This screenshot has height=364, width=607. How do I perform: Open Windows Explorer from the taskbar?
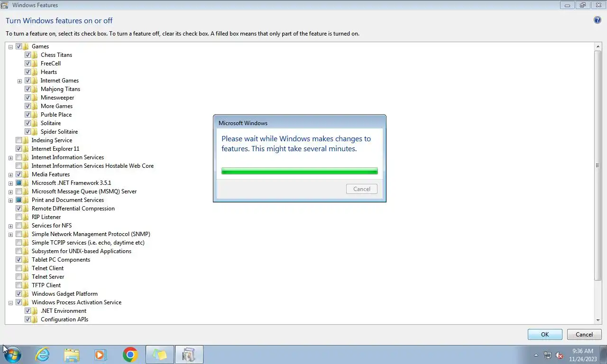coord(72,355)
